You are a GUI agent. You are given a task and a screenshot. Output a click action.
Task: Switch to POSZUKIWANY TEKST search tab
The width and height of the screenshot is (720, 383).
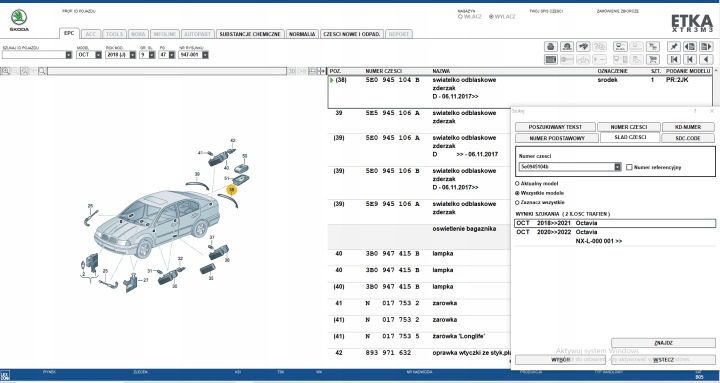pyautogui.click(x=555, y=127)
